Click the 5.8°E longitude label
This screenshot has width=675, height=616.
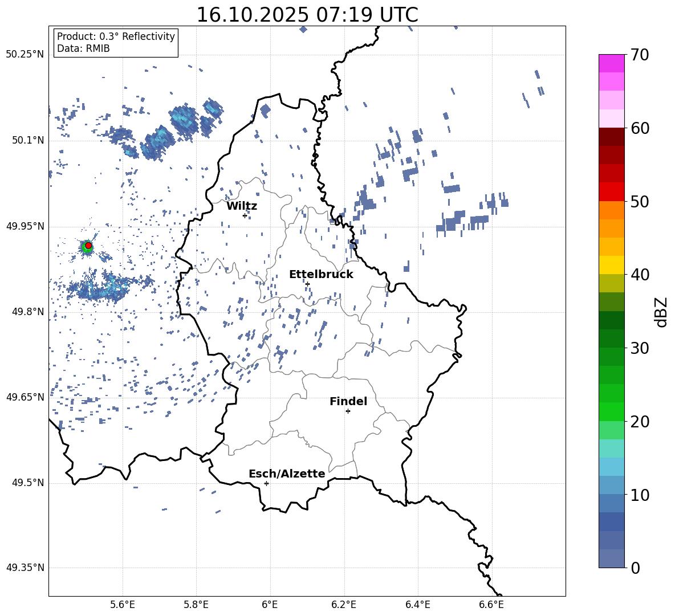[x=196, y=605]
